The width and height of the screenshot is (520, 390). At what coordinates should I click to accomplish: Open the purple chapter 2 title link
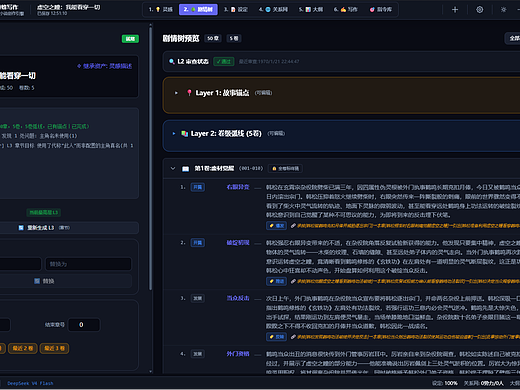[x=238, y=243]
